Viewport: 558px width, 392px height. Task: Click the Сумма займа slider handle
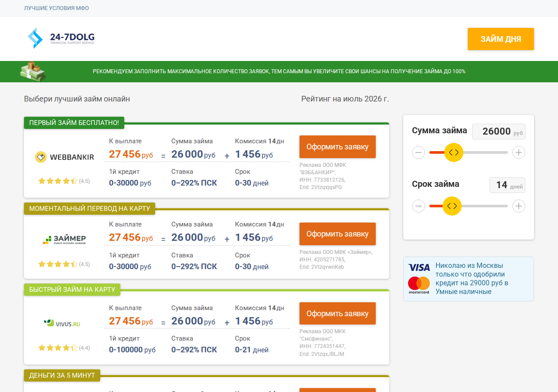(454, 152)
